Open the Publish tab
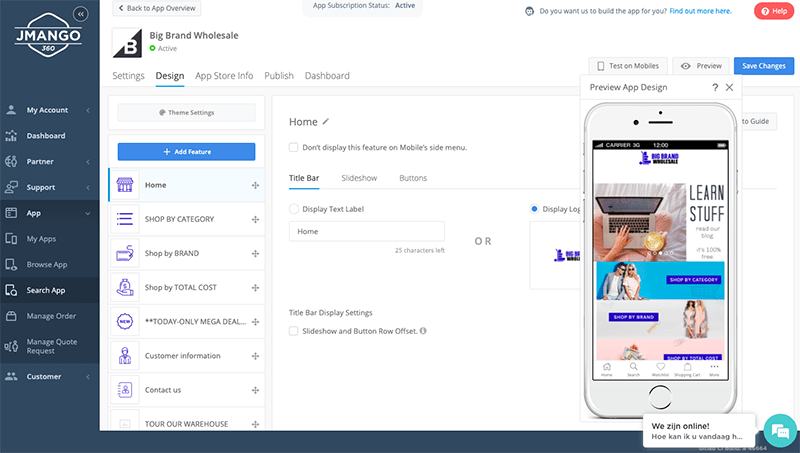 tap(279, 76)
